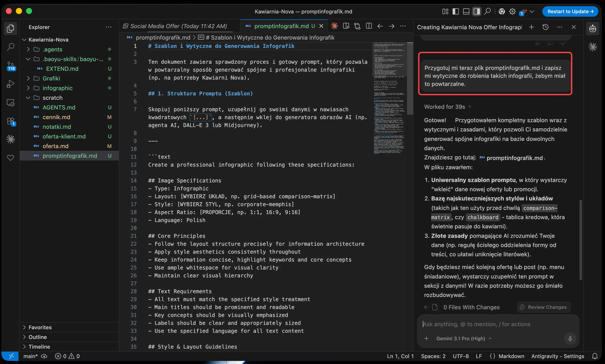Open the Search view in the activity bar

[10, 47]
